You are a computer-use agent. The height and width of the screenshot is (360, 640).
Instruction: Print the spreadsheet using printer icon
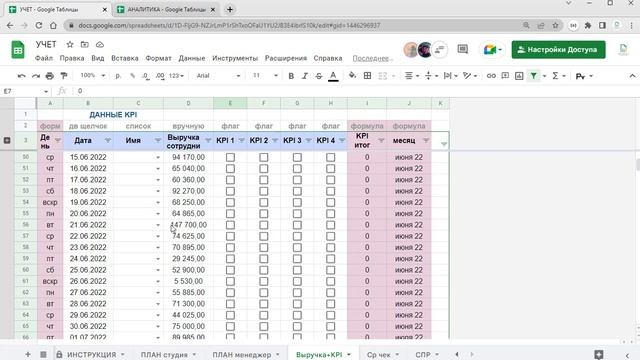click(x=50, y=76)
